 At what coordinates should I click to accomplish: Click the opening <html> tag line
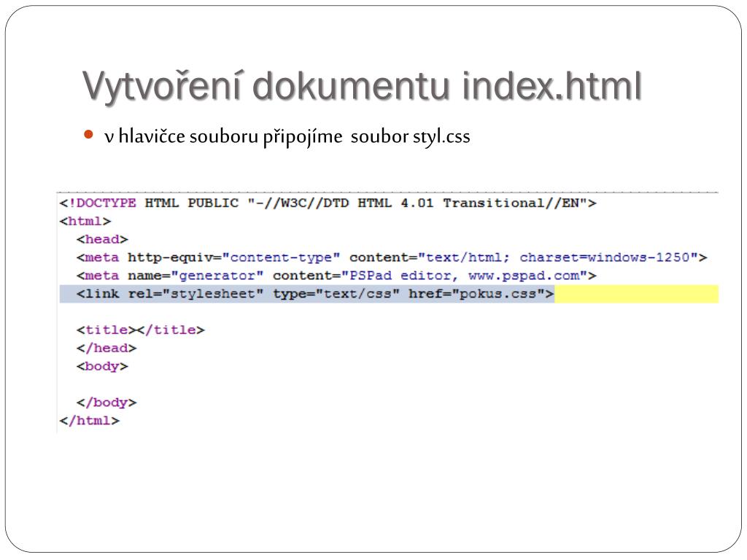(x=85, y=222)
